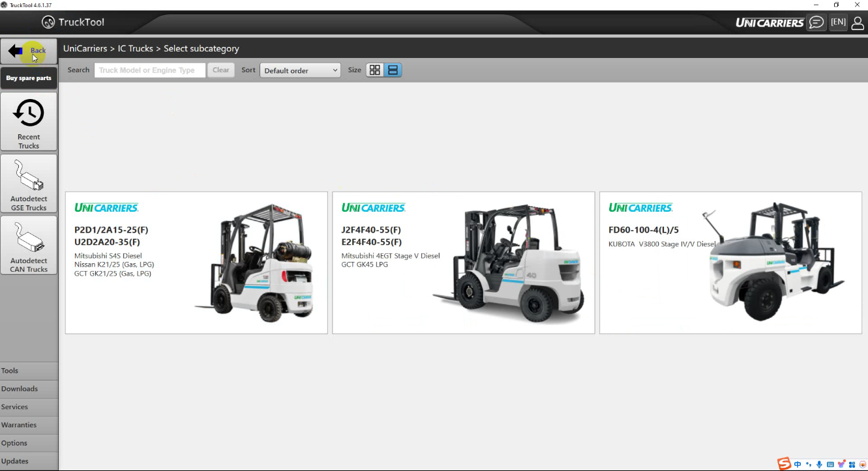Go back using the Back arrow button
The image size is (868, 471).
(29, 51)
